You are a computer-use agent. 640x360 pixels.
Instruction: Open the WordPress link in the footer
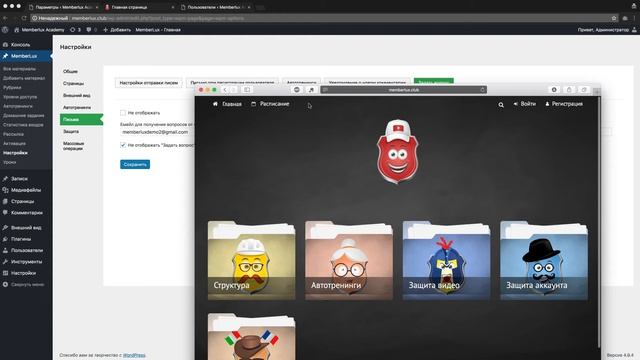tap(134, 355)
